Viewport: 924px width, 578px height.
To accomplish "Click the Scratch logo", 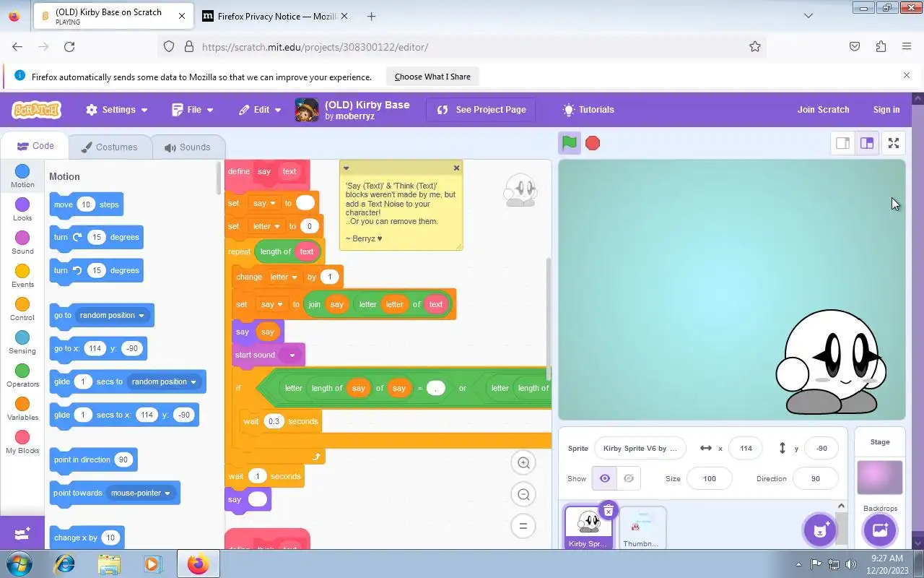I will point(36,110).
